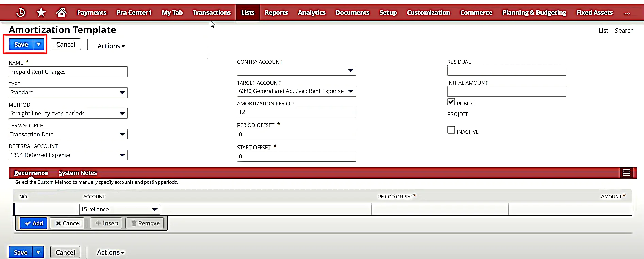The width and height of the screenshot is (644, 259).
Task: Open the Target Account dropdown
Action: tap(297, 91)
